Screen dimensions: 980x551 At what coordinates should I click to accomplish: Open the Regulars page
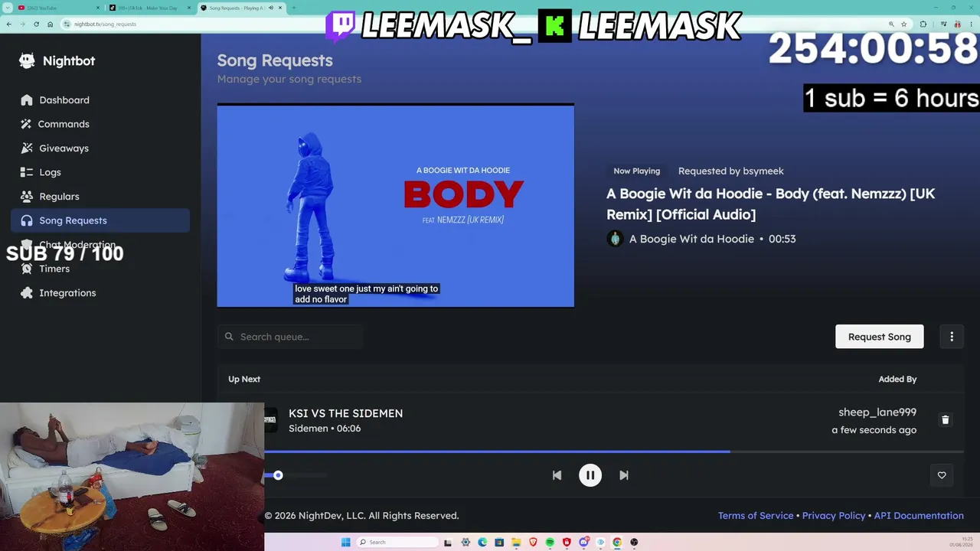point(100,197)
